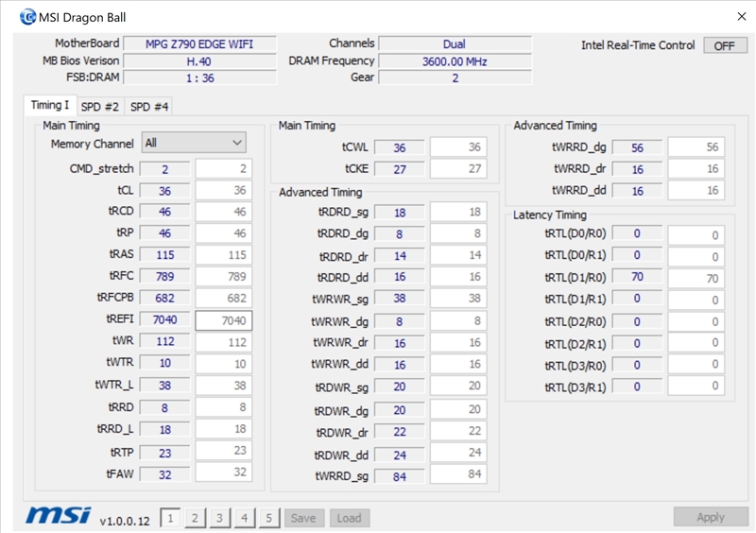Toggle Intel Real-Time Control OFF button

[x=725, y=45]
